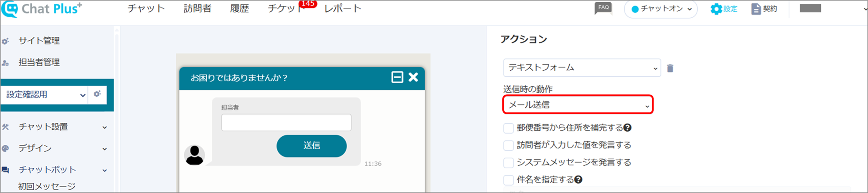The width and height of the screenshot is (868, 193).
Task: Click the 担当者管理 people icon
Action: pos(5,63)
